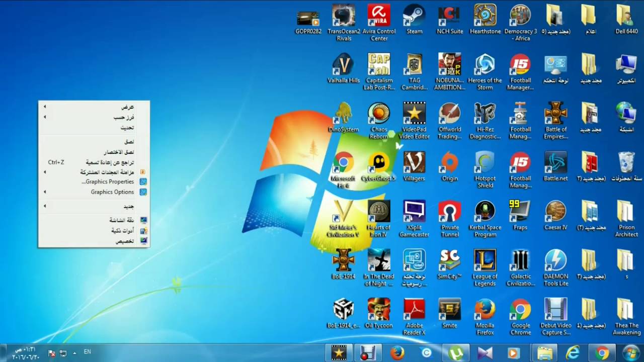This screenshot has width=644, height=362.
Task: Open the Dell 6440 folder
Action: coord(626,20)
